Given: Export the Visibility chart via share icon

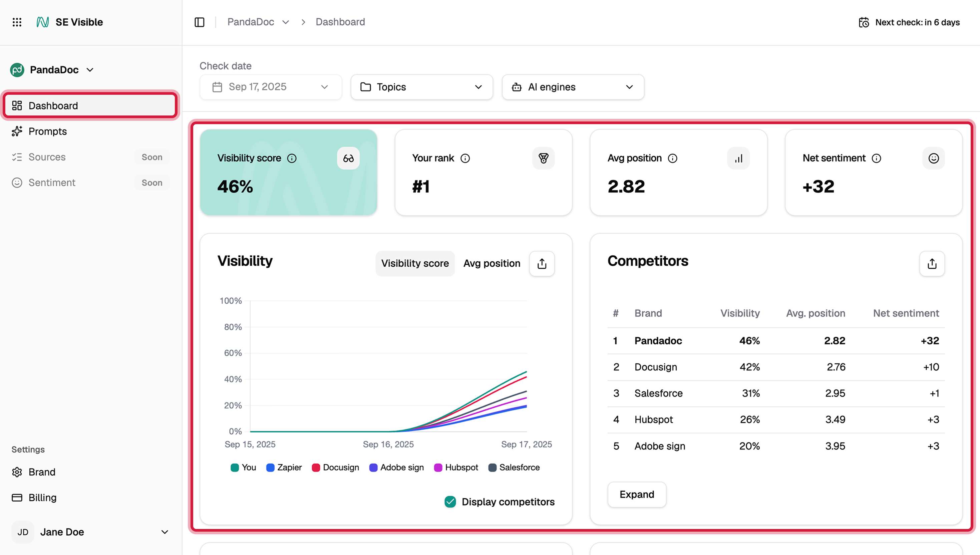Looking at the screenshot, I should click(x=542, y=263).
